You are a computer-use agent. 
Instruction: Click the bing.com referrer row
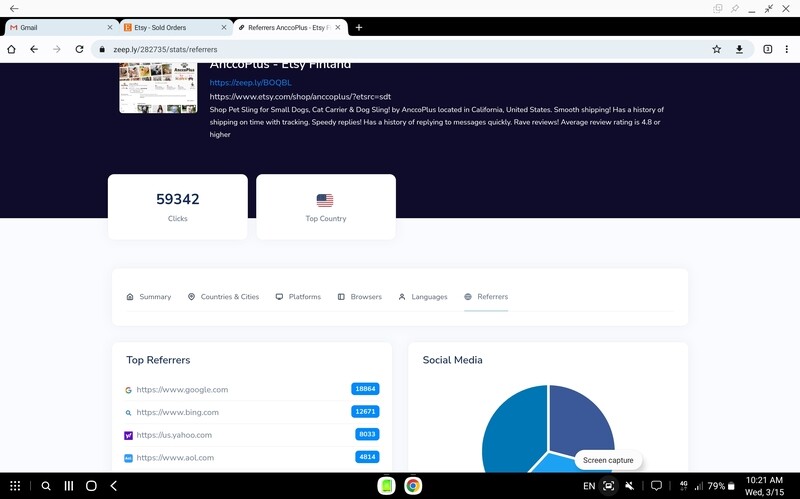tap(252, 412)
